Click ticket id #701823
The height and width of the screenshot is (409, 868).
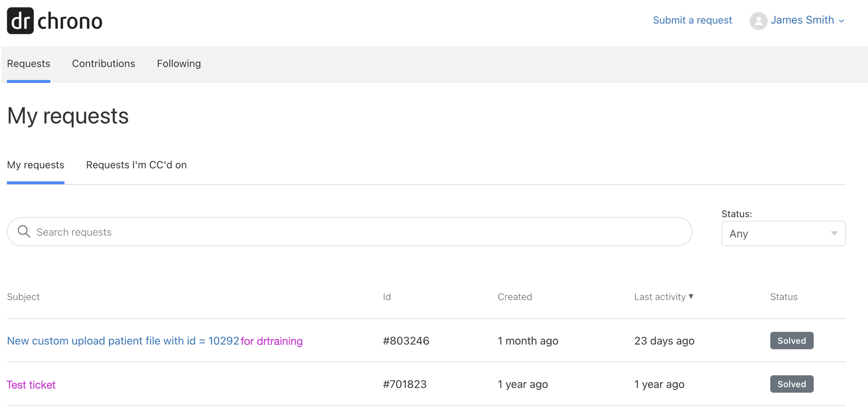coord(405,384)
